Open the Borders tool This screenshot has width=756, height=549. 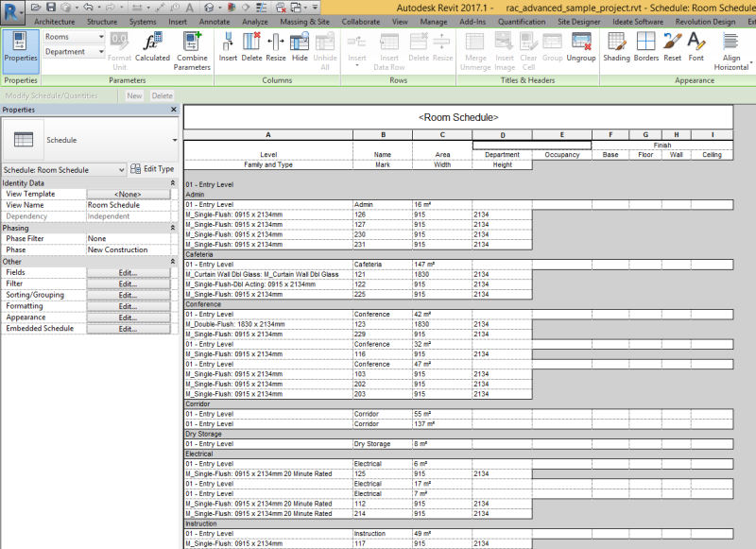click(644, 49)
